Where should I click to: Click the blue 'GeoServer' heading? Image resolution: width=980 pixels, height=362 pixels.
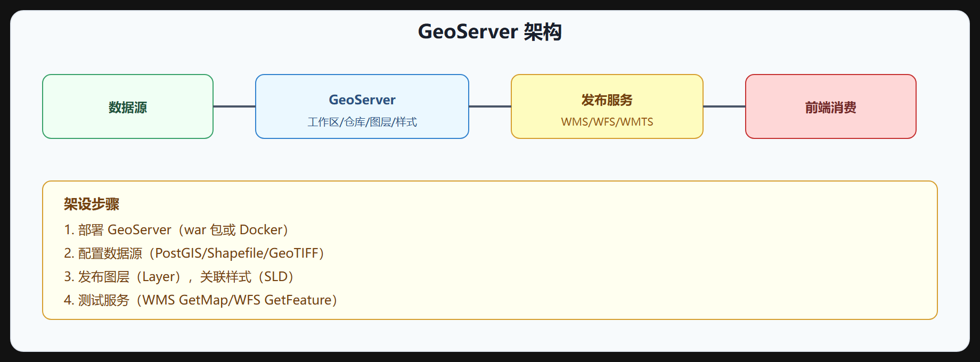(x=362, y=100)
